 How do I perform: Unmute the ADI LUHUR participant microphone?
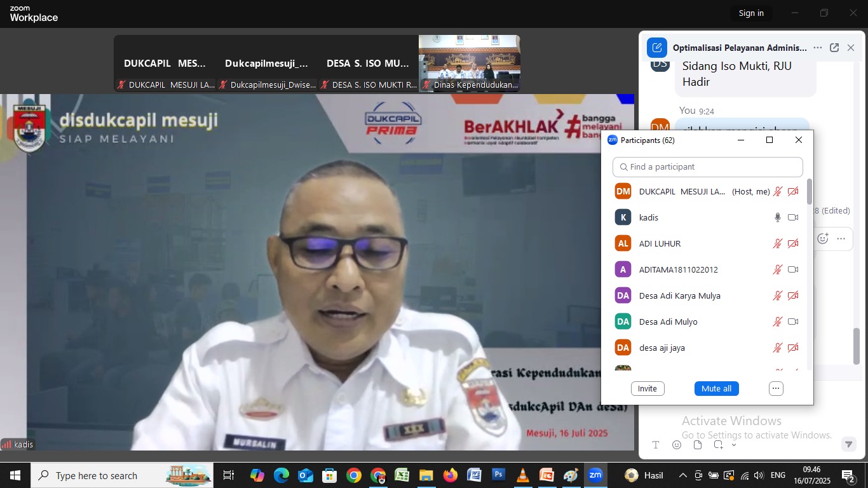click(777, 243)
